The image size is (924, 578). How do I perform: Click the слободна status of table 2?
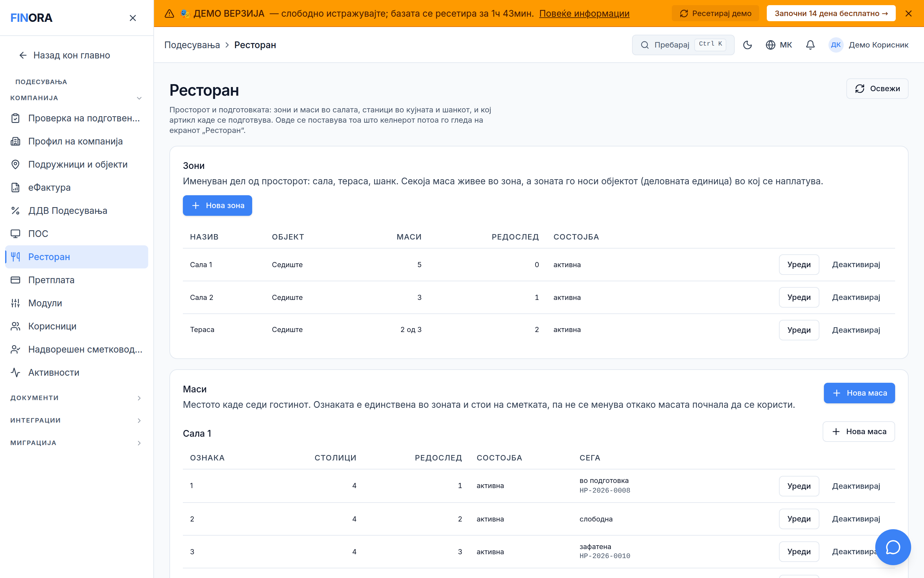coord(596,519)
